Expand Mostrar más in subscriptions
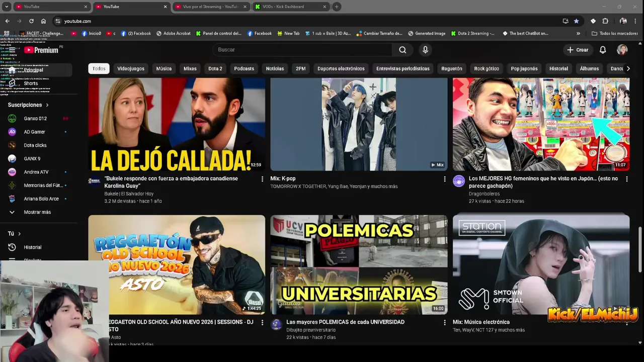The image size is (644, 362). [38, 212]
